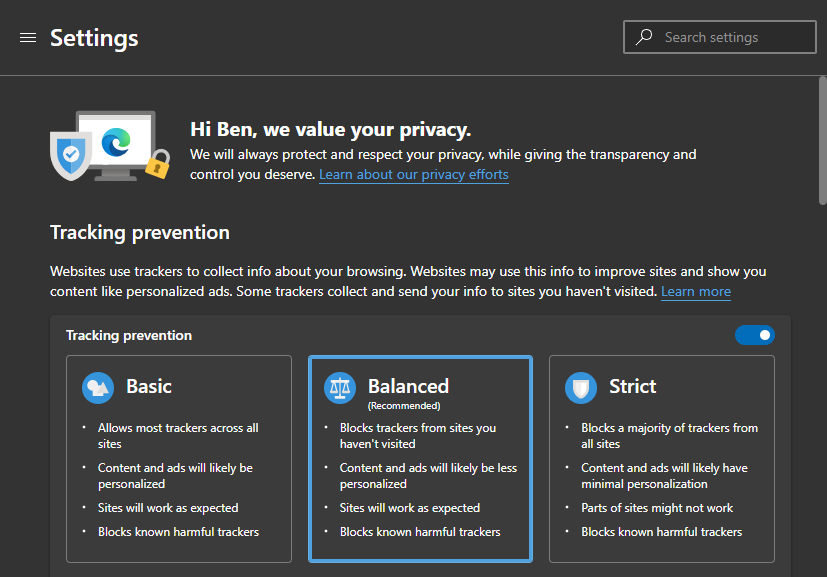827x577 pixels.
Task: Click the large Tracking prevention section heading
Action: (x=140, y=233)
